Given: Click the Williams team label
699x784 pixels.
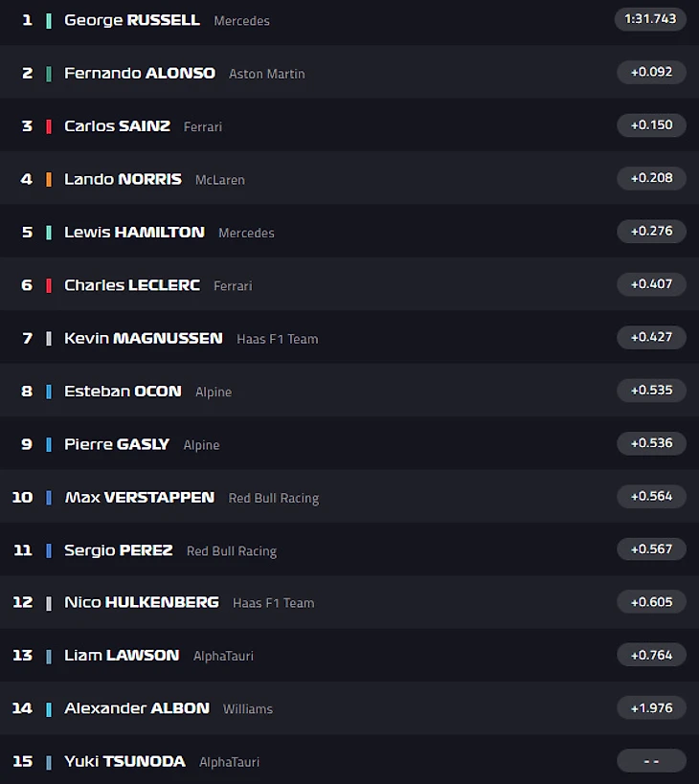Looking at the screenshot, I should pyautogui.click(x=248, y=709).
